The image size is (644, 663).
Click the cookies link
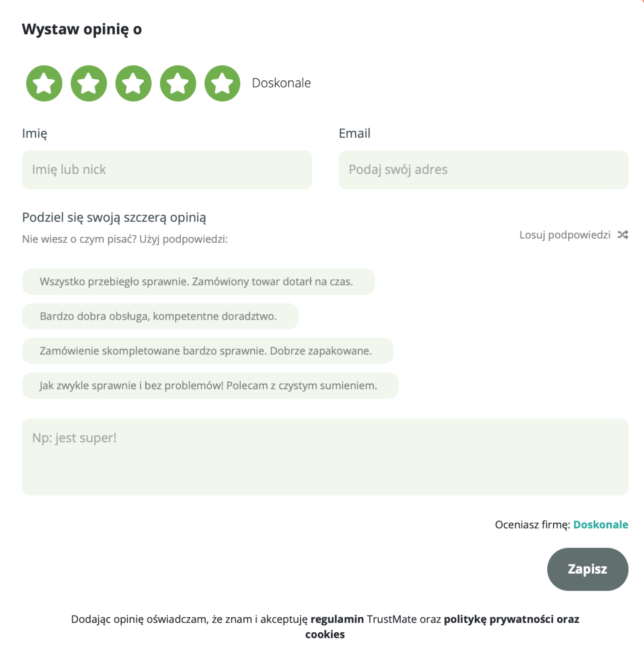pos(325,634)
